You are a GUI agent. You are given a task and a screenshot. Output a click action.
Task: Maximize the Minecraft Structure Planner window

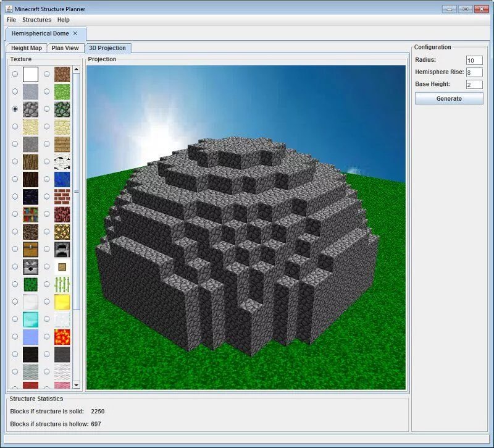[x=466, y=9]
